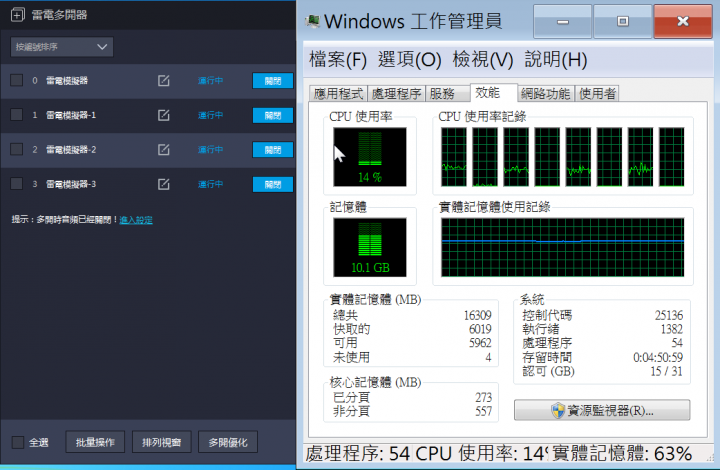Click the 控制代碼 value 25136
This screenshot has width=720, height=470.
[x=669, y=315]
